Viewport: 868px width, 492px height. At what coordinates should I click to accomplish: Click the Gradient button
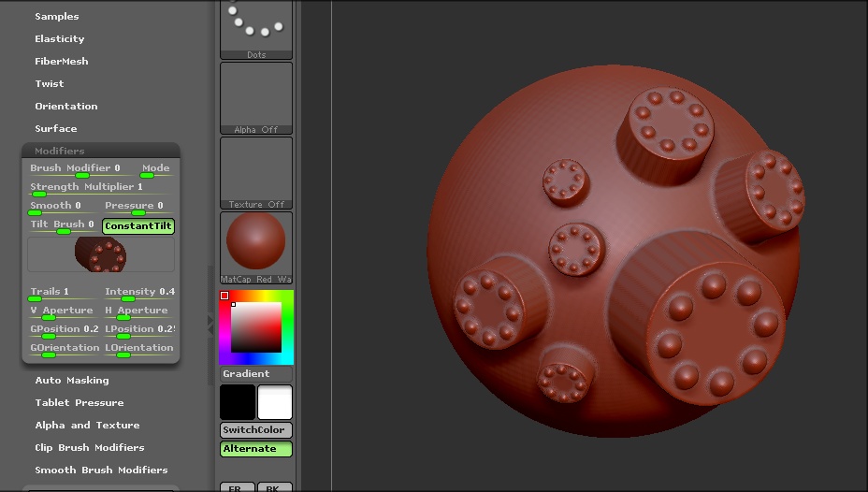(x=256, y=374)
